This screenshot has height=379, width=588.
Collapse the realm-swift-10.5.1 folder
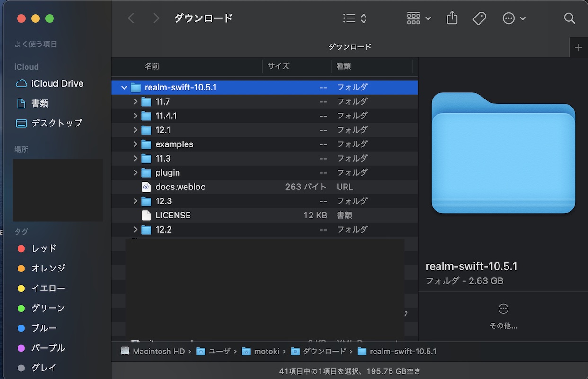coord(124,88)
